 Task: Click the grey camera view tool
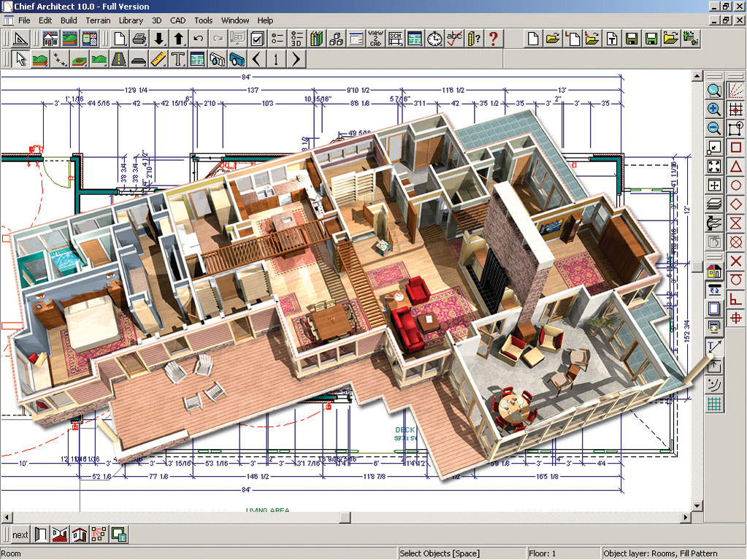(218, 60)
